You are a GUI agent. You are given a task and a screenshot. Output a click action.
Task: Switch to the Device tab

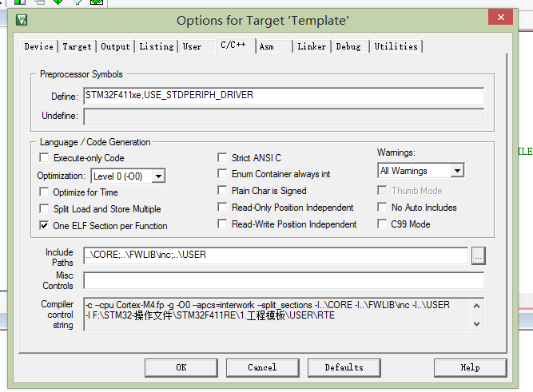click(38, 46)
